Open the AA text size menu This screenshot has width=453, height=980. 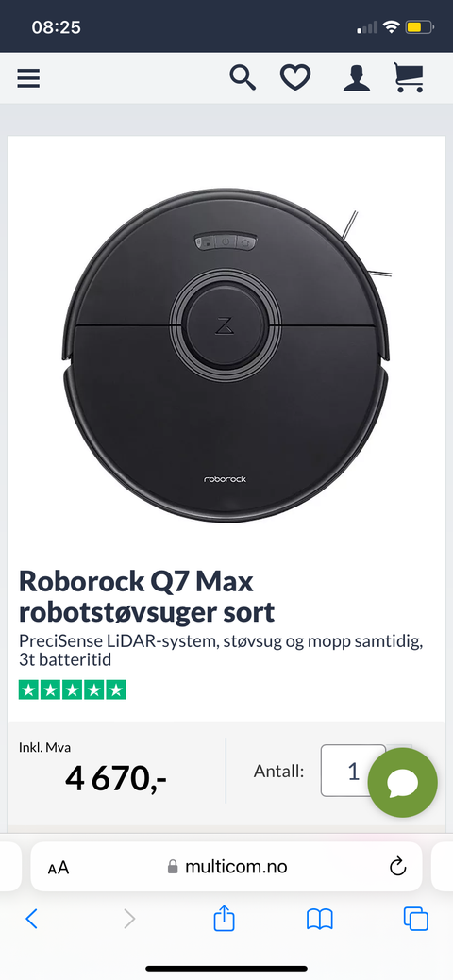click(59, 868)
